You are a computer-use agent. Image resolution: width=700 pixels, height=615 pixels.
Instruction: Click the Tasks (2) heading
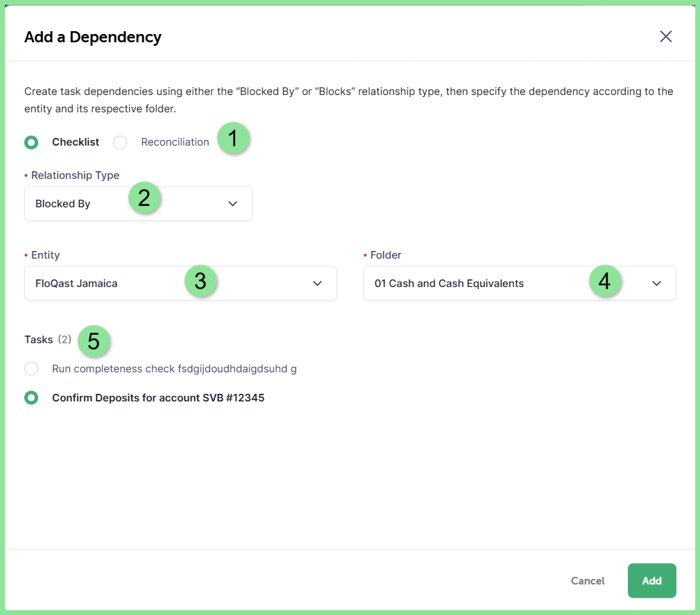point(48,340)
